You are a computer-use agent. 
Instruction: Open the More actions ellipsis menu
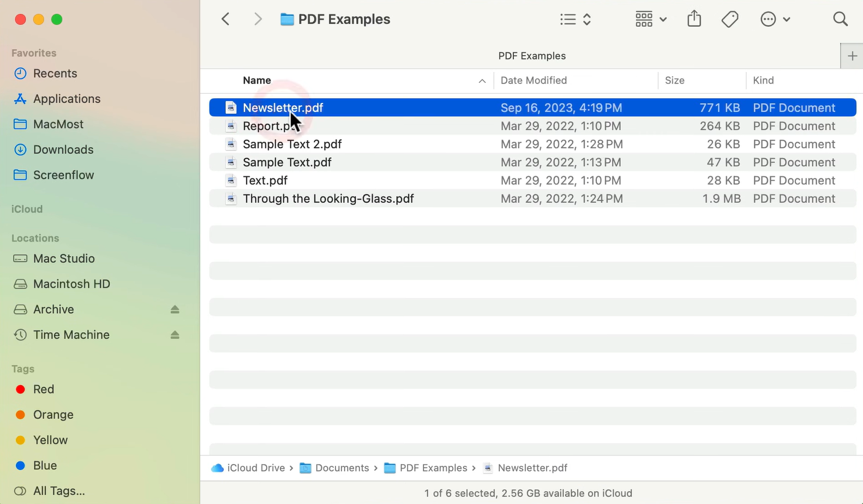pyautogui.click(x=775, y=19)
